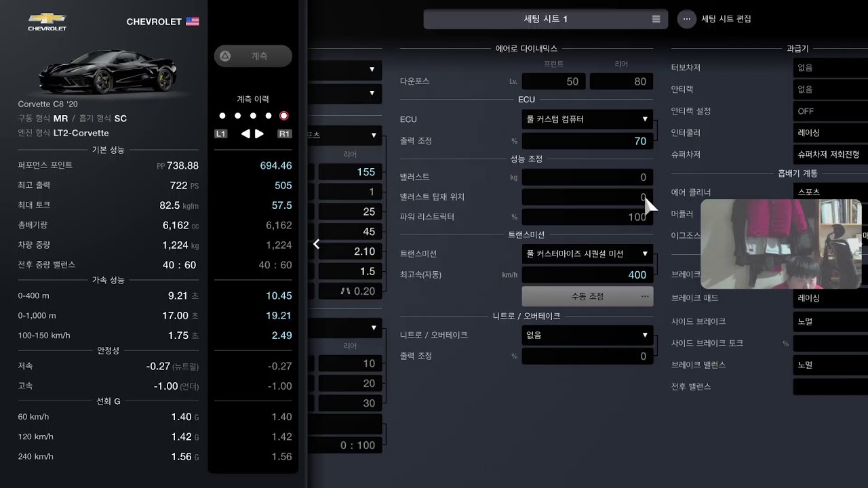Image resolution: width=868 pixels, height=488 pixels.
Task: Edit the 최고속(자동) value 400
Action: [588, 274]
